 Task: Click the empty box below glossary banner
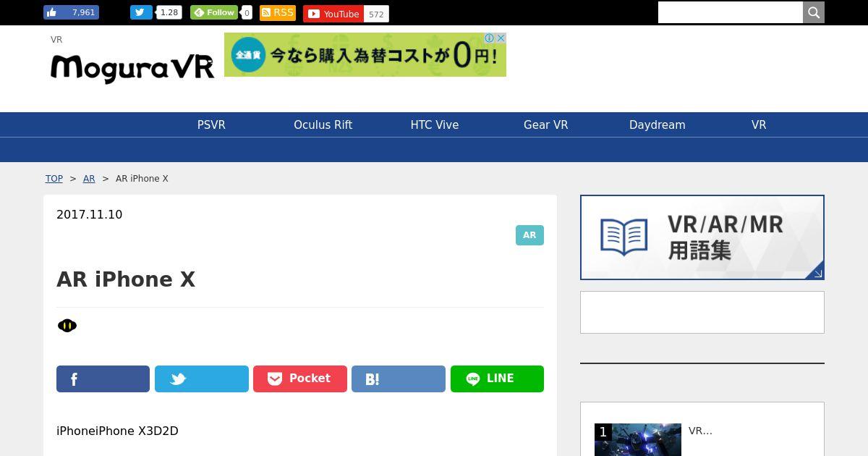(702, 313)
